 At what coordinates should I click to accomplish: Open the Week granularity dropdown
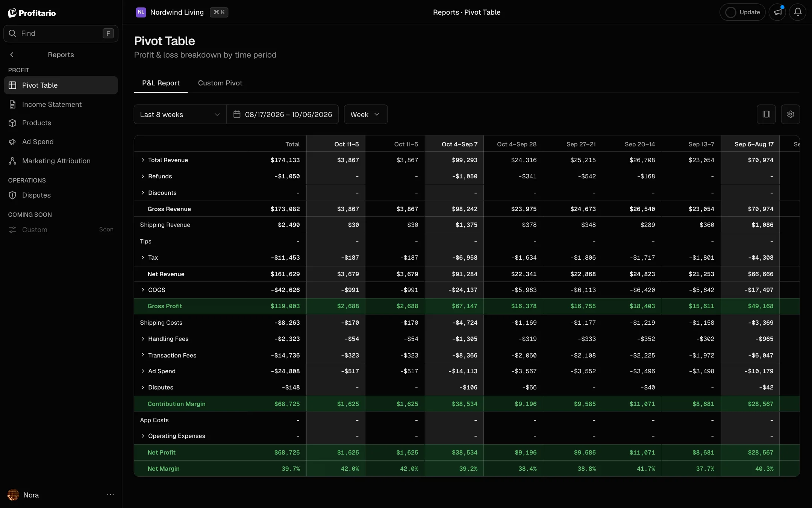point(365,114)
